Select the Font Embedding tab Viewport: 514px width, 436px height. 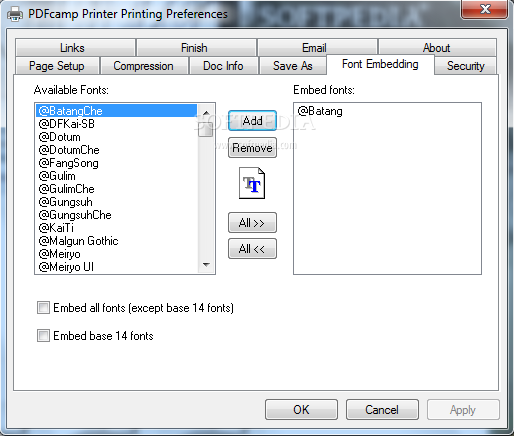coord(380,64)
